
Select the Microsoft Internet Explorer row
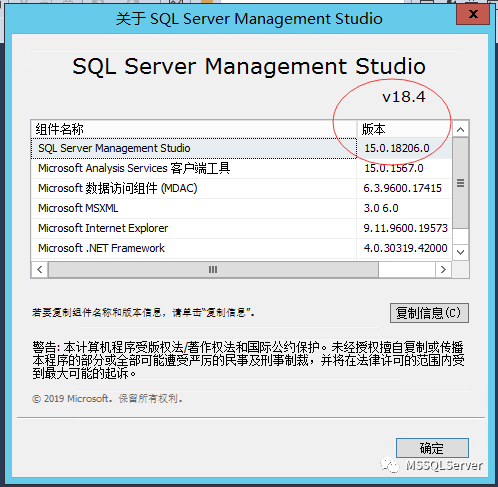pos(242,228)
